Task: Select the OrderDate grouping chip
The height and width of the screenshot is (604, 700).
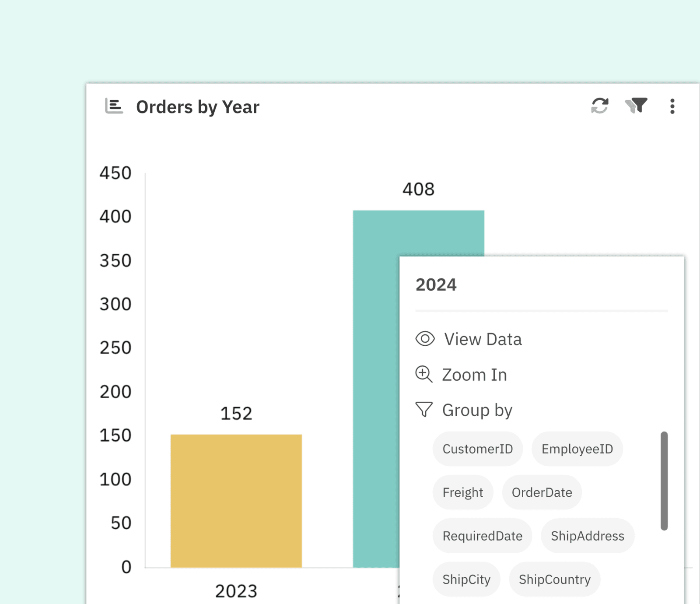Action: click(x=542, y=492)
